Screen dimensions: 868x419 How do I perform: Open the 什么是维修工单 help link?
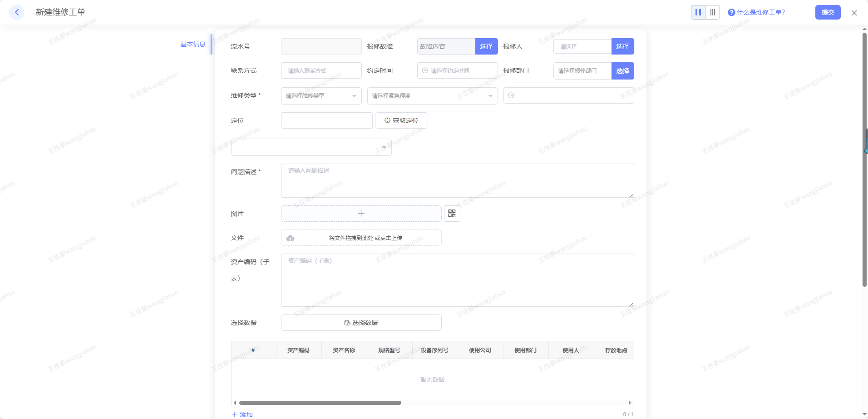coord(756,12)
